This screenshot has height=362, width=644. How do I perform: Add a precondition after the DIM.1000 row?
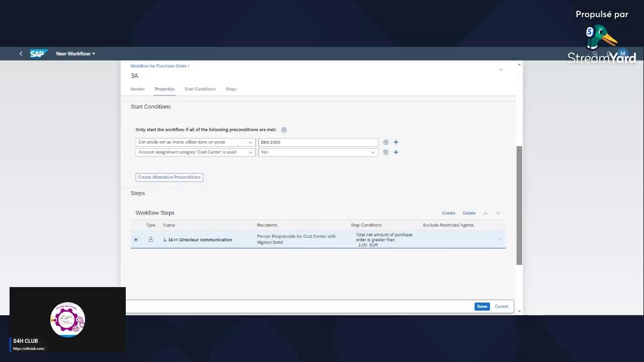(396, 142)
